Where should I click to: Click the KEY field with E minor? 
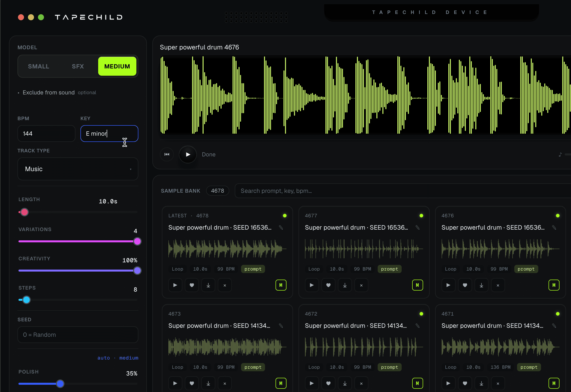pyautogui.click(x=109, y=133)
